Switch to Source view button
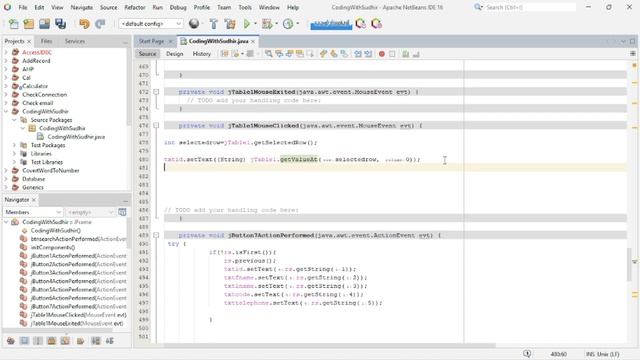 point(147,54)
